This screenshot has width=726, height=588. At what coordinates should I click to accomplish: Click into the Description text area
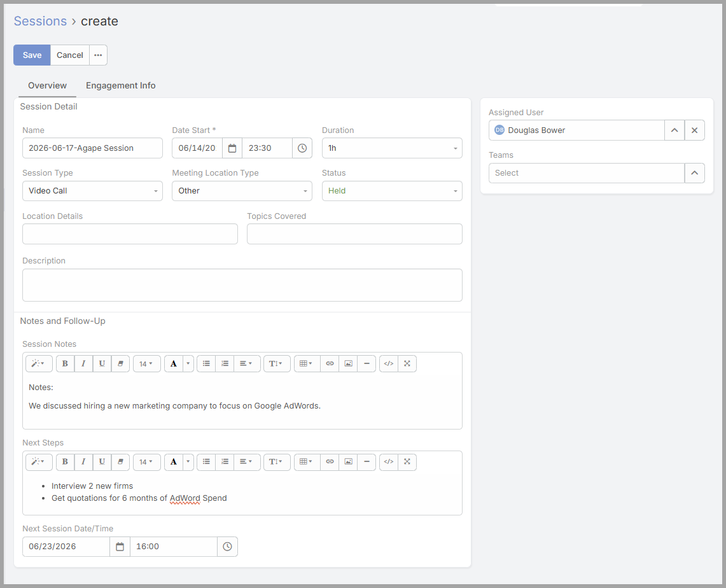(x=242, y=285)
